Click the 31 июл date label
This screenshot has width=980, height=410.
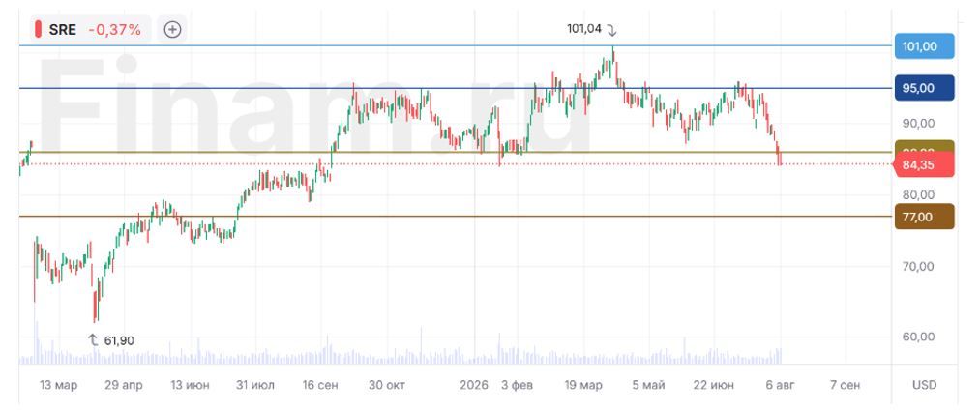pyautogui.click(x=255, y=385)
